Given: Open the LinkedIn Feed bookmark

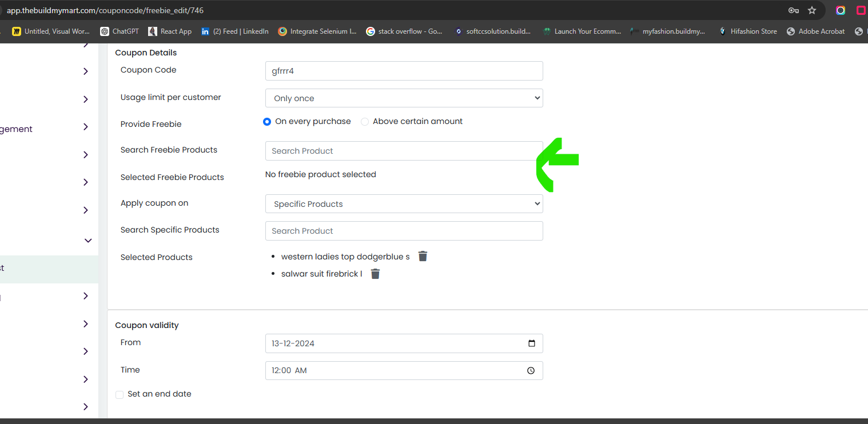Looking at the screenshot, I should coord(235,31).
